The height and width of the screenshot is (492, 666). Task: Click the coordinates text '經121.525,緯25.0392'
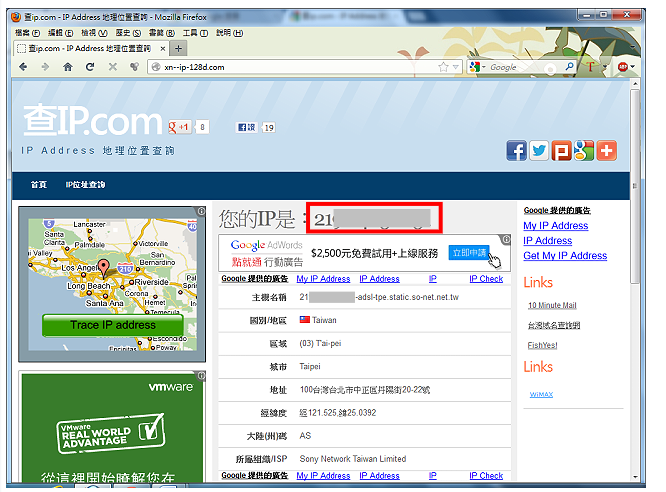[338, 413]
